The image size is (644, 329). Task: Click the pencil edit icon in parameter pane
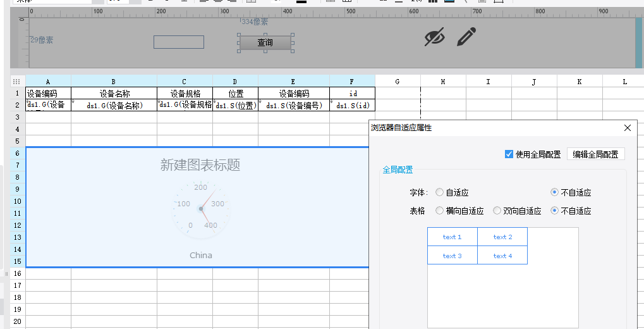[466, 37]
